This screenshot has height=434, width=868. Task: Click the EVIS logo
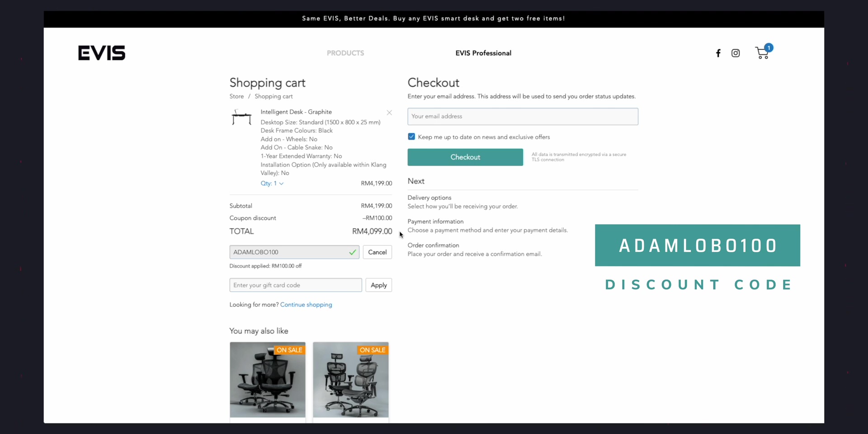pos(102,53)
